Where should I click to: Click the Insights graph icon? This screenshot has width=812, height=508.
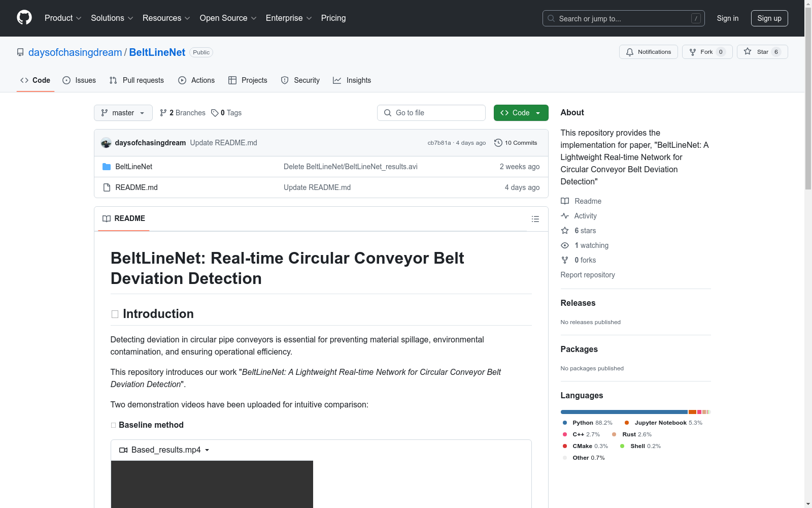click(x=337, y=80)
